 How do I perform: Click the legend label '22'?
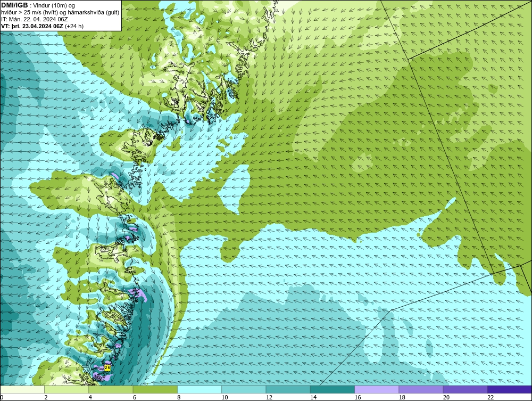tap(491, 397)
